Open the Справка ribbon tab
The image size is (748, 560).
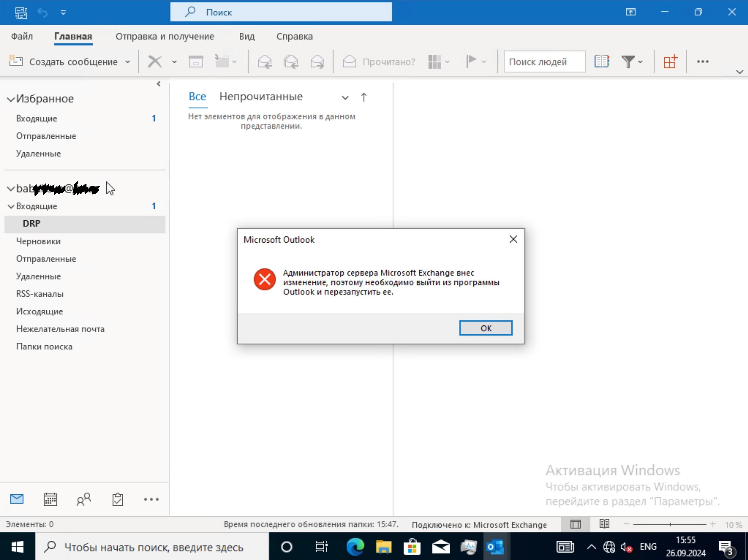(x=294, y=36)
